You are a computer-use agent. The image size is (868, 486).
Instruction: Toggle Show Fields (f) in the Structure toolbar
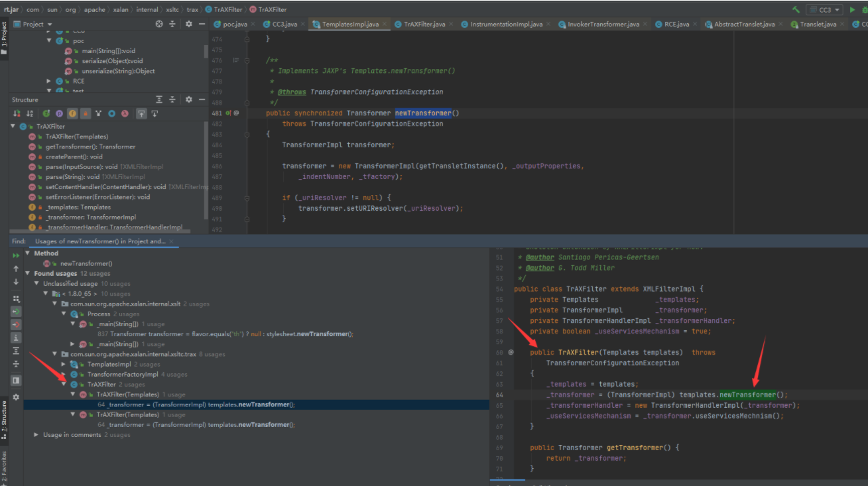(72, 113)
